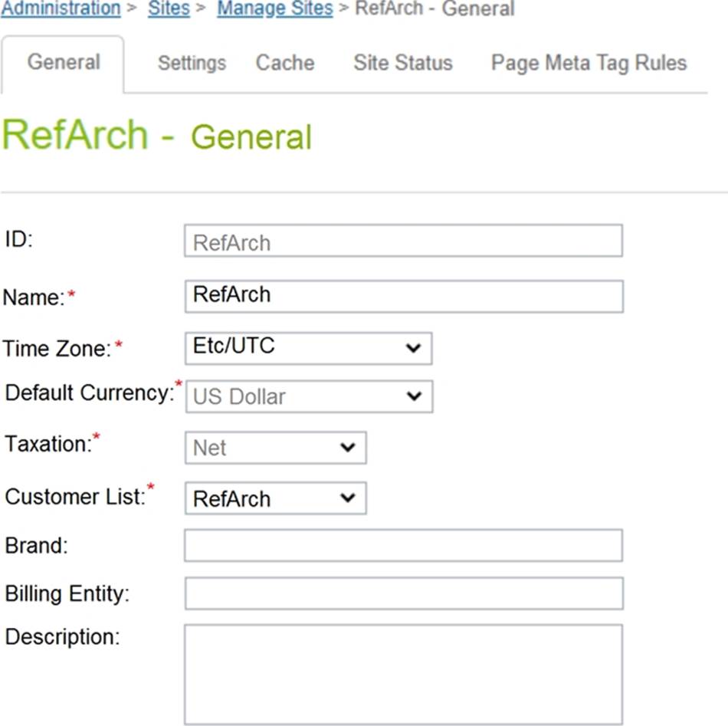Focus the Name input field
The height and width of the screenshot is (726, 728).
[403, 296]
